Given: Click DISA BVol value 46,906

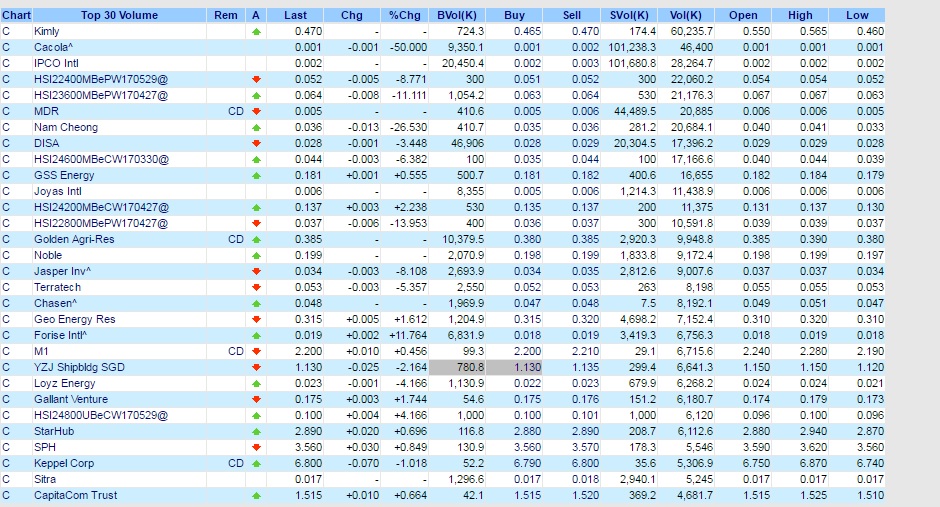Looking at the screenshot, I should [466, 143].
